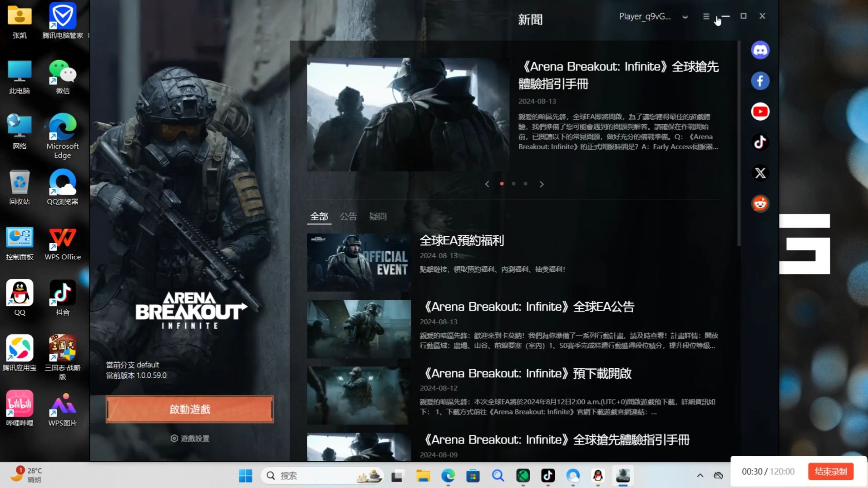Screen dimensions: 868x488
Task: Click the OFFICIAL EVENT news thumbnail
Action: pos(359,262)
